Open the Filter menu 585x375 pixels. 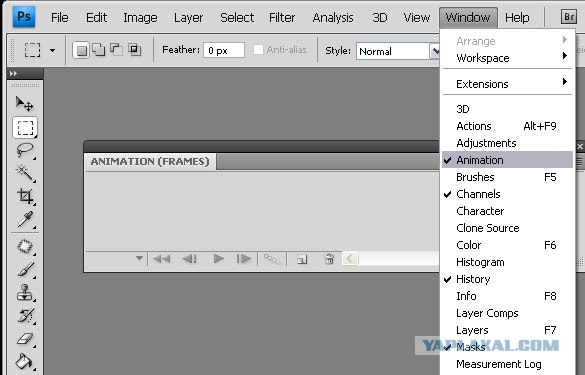pyautogui.click(x=282, y=18)
